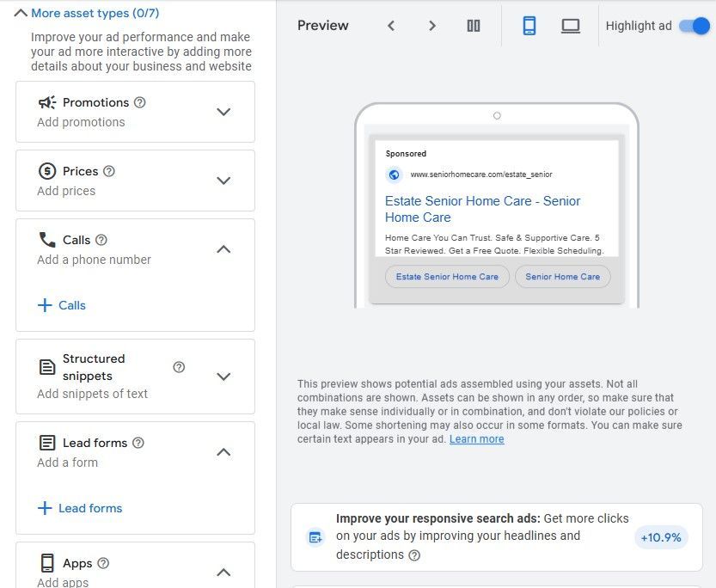The width and height of the screenshot is (716, 588).
Task: Collapse the More asset types section
Action: pos(21,13)
